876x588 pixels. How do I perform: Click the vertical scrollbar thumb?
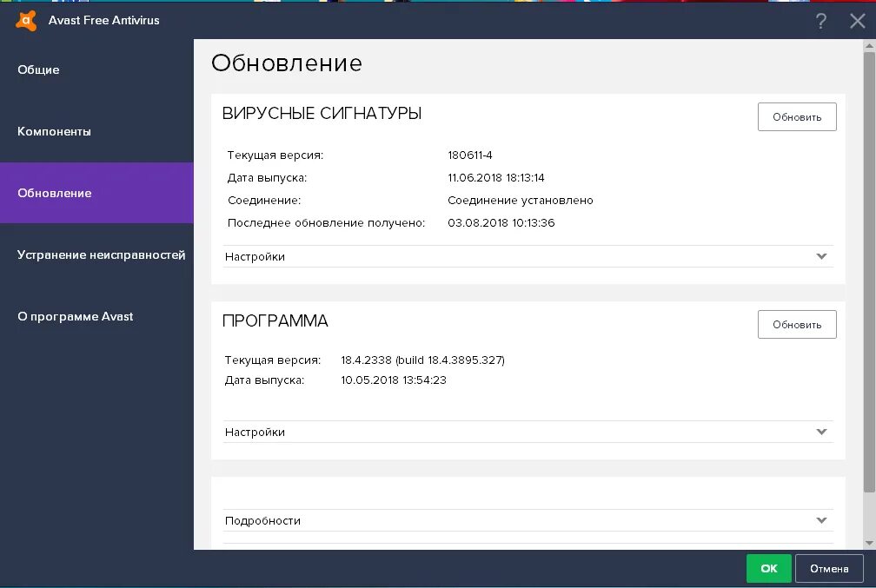869,273
